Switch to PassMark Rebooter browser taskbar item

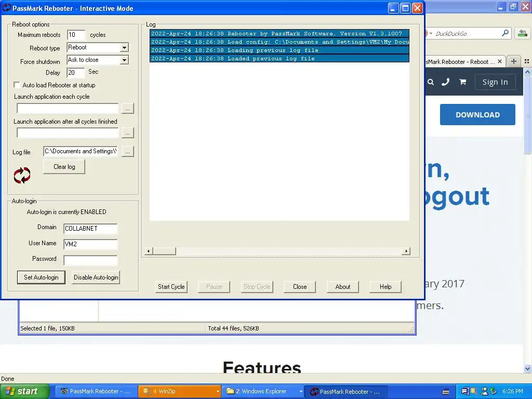tap(97, 391)
